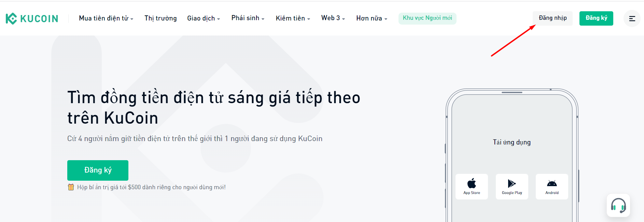This screenshot has width=644, height=222.
Task: Click the Đăng nhập login button
Action: pyautogui.click(x=552, y=18)
